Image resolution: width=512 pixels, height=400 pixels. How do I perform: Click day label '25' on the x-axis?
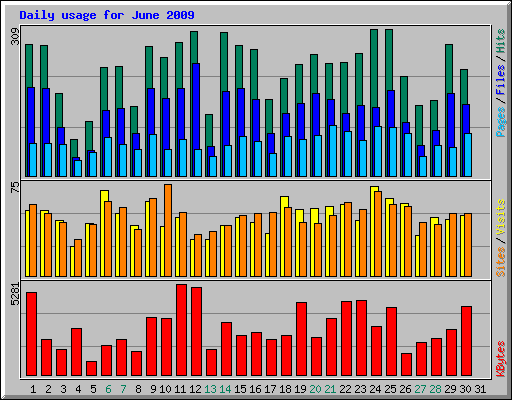pos(390,389)
